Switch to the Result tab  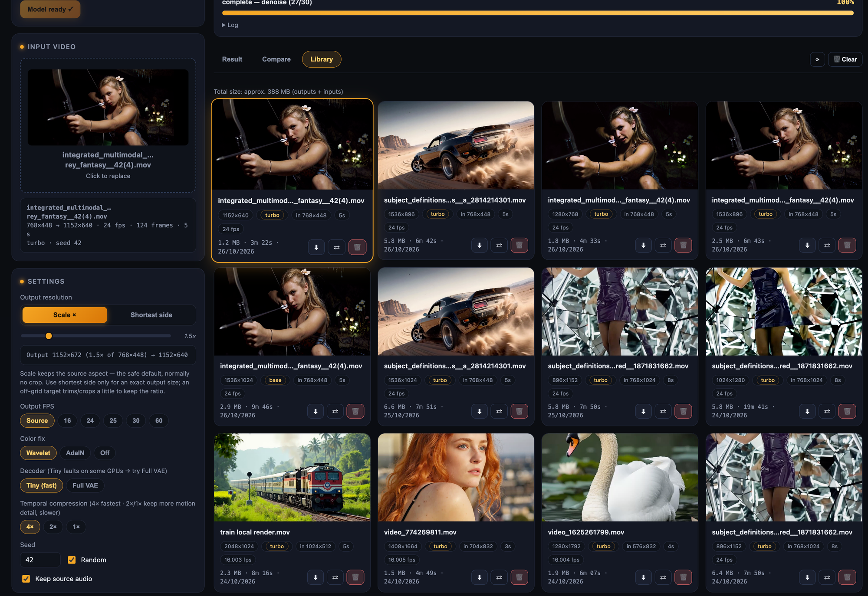pos(232,59)
